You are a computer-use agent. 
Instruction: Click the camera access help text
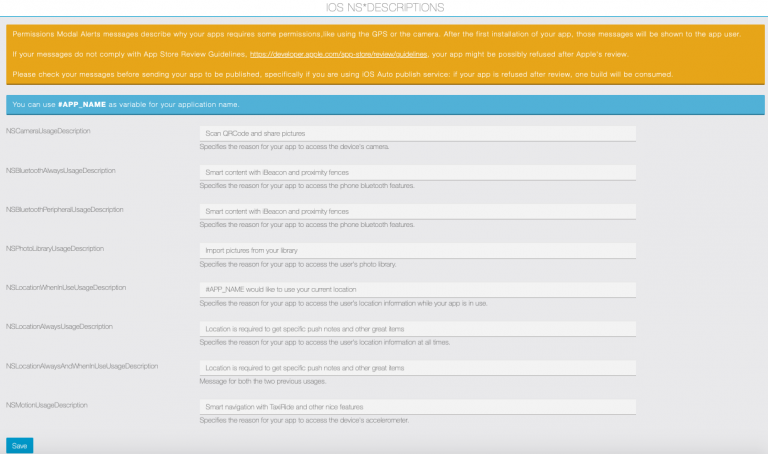point(294,147)
